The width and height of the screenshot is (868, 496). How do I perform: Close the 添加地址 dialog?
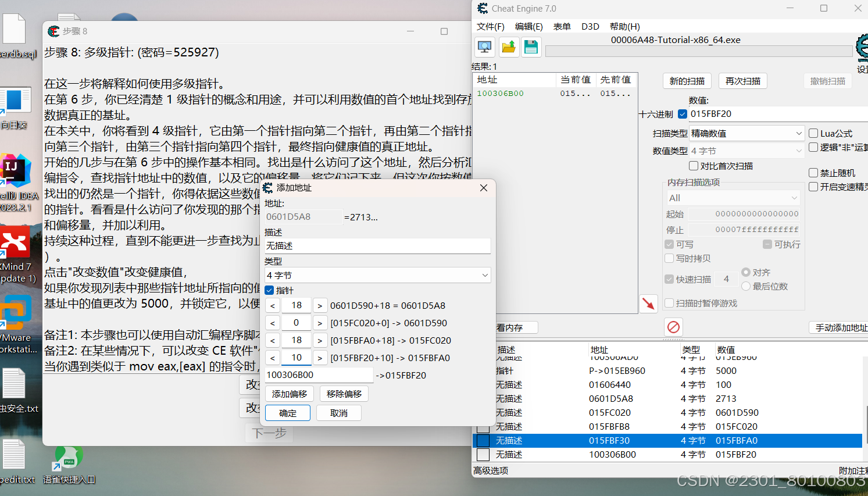click(484, 188)
